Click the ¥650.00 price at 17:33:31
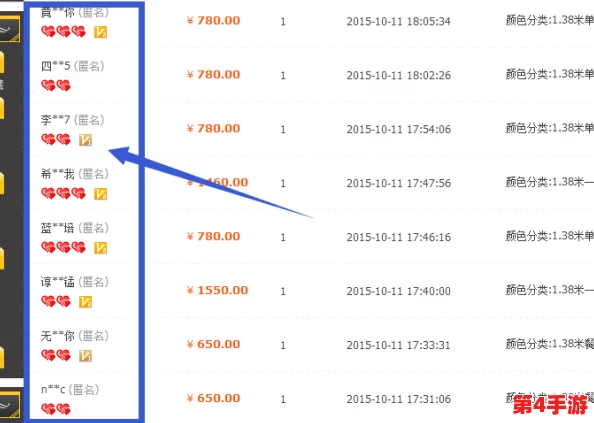 pos(214,344)
